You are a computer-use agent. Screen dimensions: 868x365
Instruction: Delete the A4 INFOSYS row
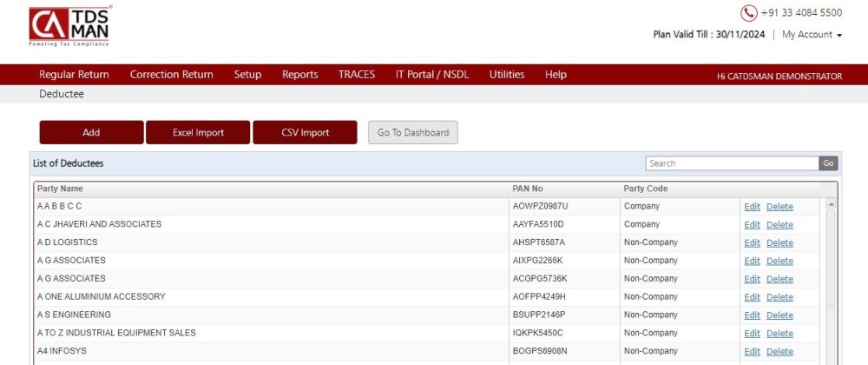tap(779, 352)
